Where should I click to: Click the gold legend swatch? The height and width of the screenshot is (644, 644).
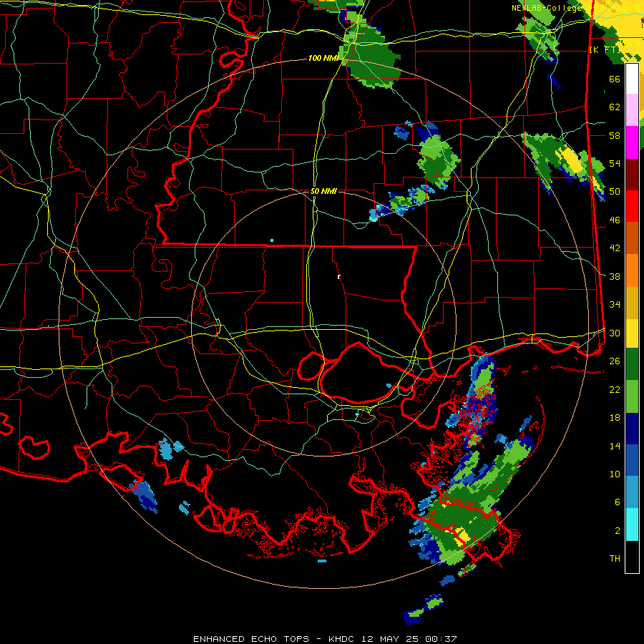click(632, 303)
